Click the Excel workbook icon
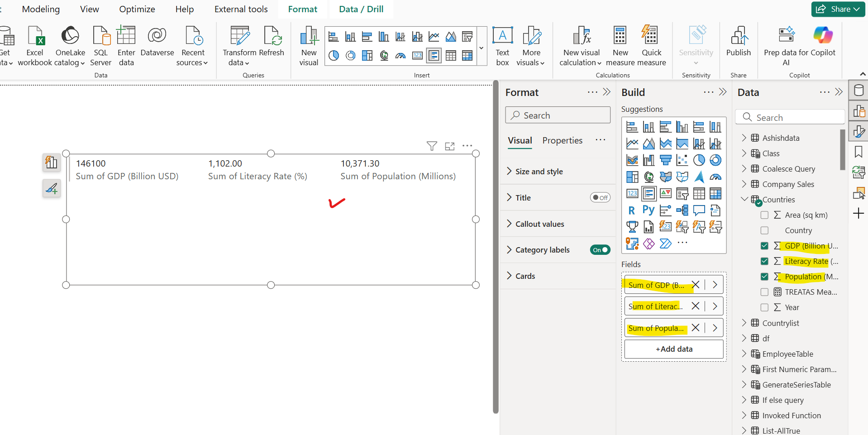Viewport: 868px width, 435px height. [35, 36]
